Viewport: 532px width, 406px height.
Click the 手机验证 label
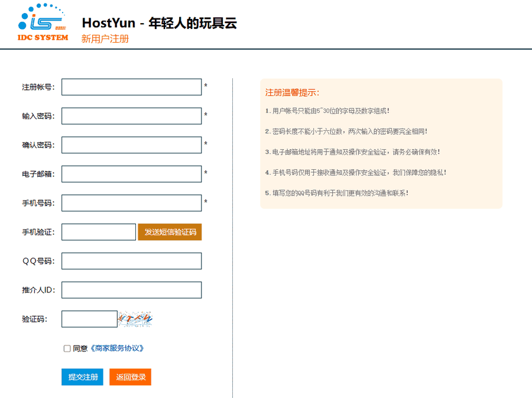(38, 233)
